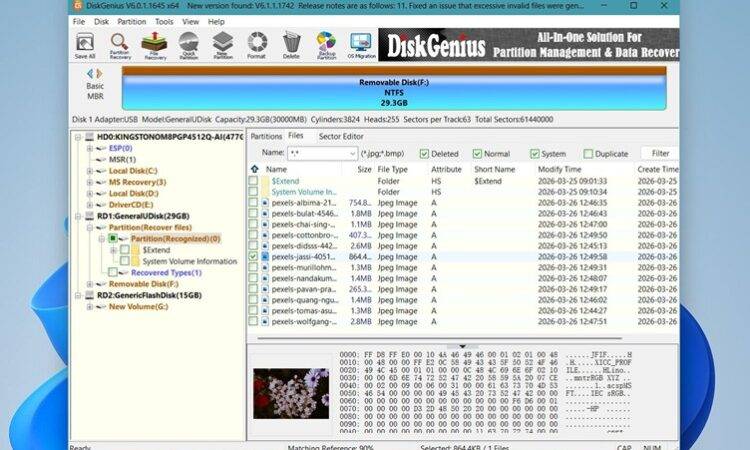Click the System Volume In... folder icon in list
Image resolution: width=750 pixels, height=450 pixels.
click(265, 192)
